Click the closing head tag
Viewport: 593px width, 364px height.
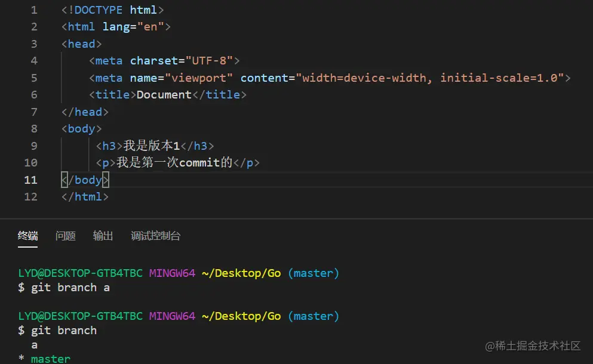click(x=85, y=112)
